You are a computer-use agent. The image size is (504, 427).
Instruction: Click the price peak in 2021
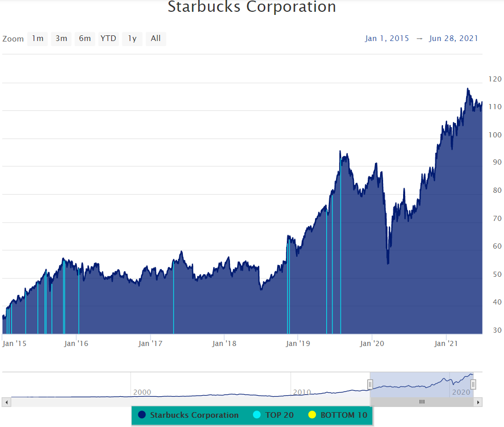pyautogui.click(x=468, y=89)
